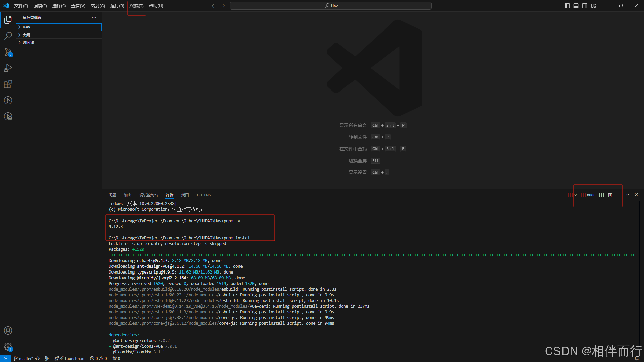Toggle primary sidebar visibility

pyautogui.click(x=567, y=6)
